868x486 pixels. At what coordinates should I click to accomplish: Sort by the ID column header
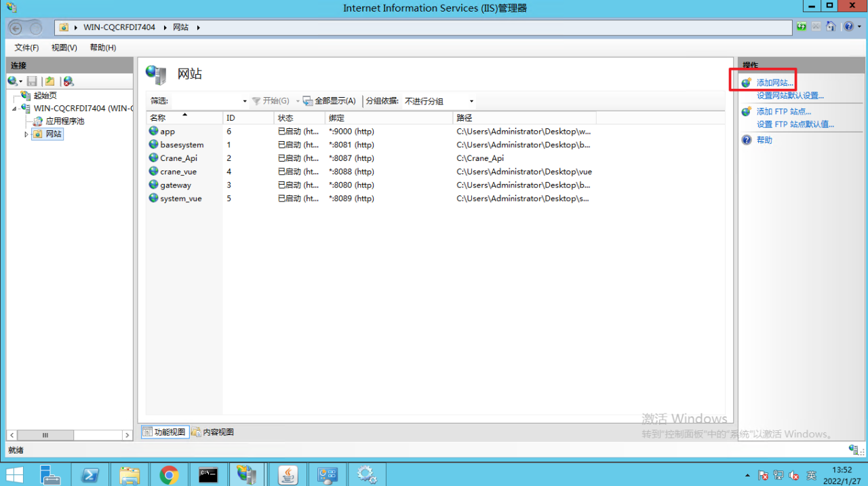248,118
